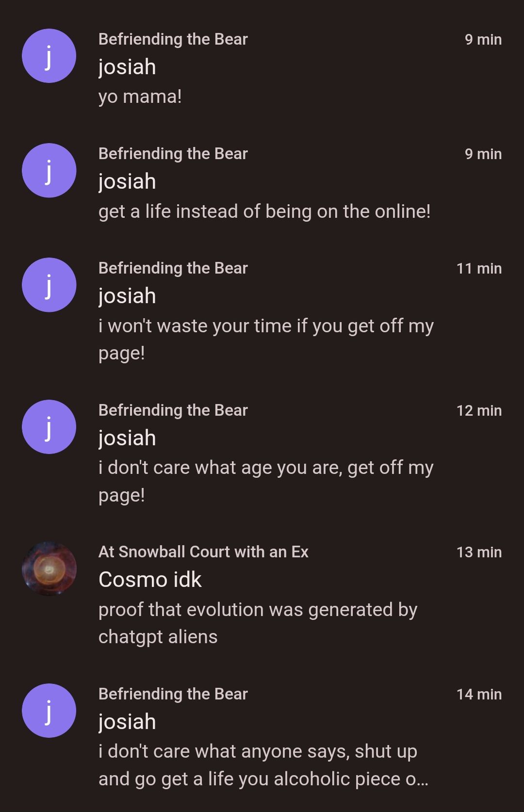Click the "11 min" timestamp

(479, 268)
